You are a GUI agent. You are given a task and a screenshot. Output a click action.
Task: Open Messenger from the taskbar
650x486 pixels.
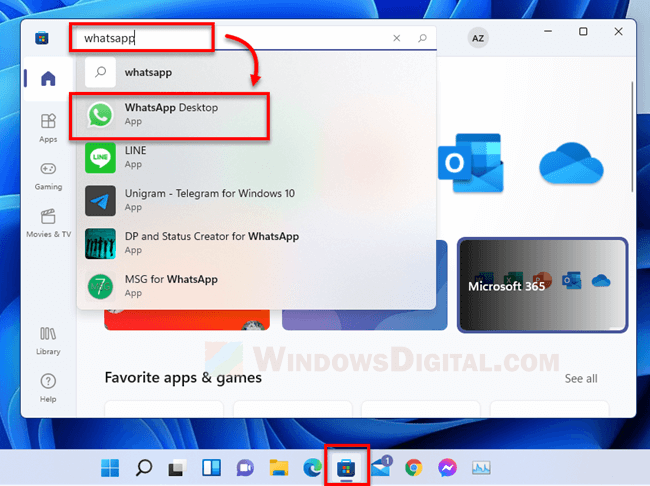coord(447,468)
